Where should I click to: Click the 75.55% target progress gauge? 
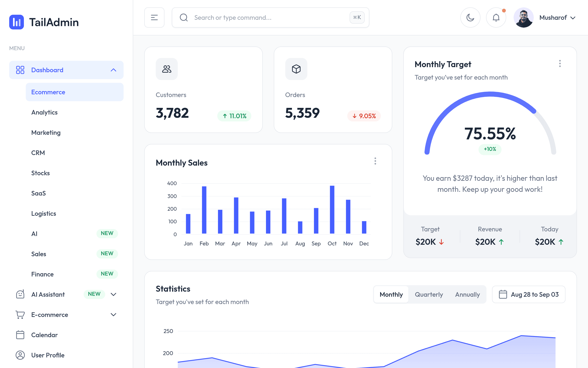pos(490,123)
